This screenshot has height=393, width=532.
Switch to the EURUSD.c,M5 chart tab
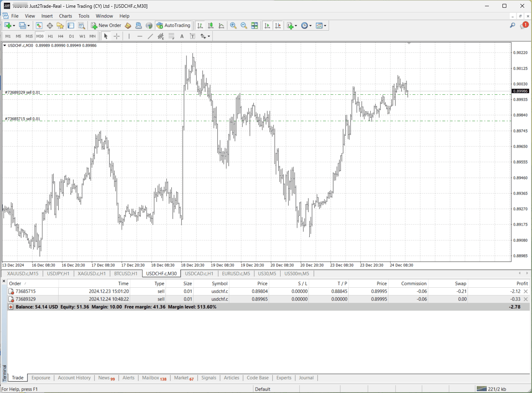point(236,273)
